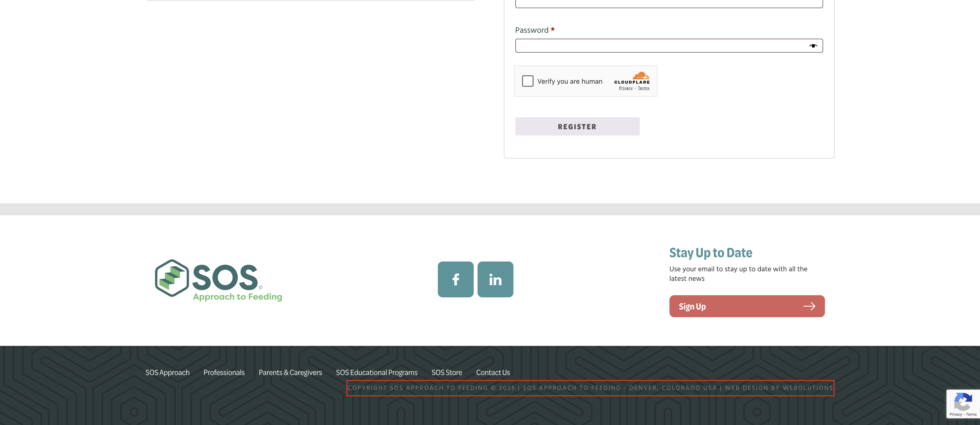Image resolution: width=980 pixels, height=425 pixels.
Task: Open the Contact Us footer link
Action: click(x=493, y=373)
